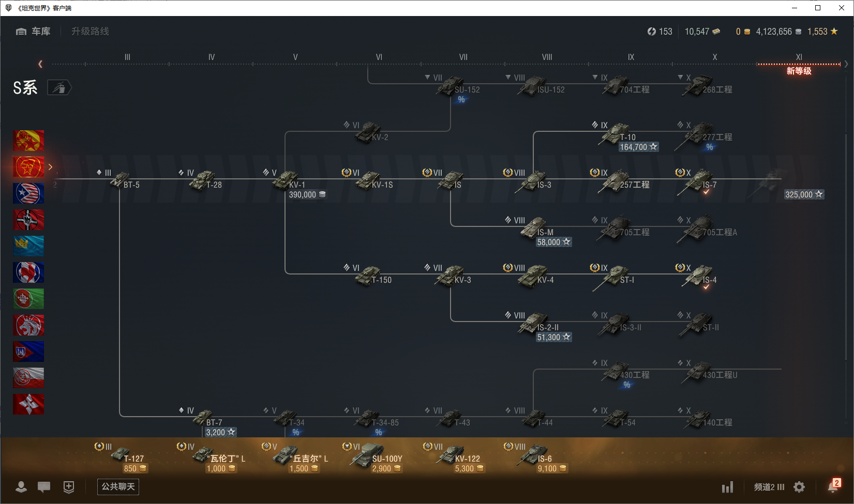Click the 4,123,656 credits balance
This screenshot has width=854, height=504.
(x=778, y=32)
